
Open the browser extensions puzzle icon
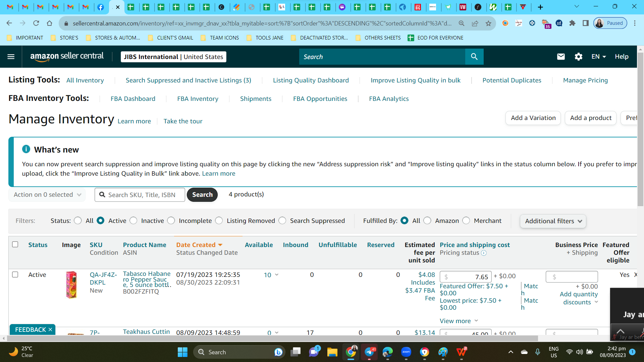tap(572, 23)
